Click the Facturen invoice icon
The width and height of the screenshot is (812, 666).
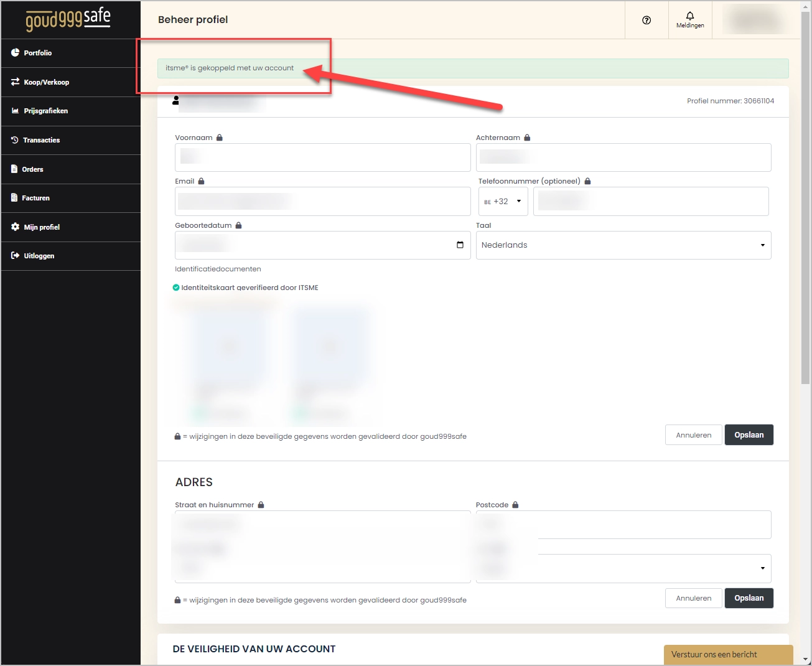(x=15, y=198)
